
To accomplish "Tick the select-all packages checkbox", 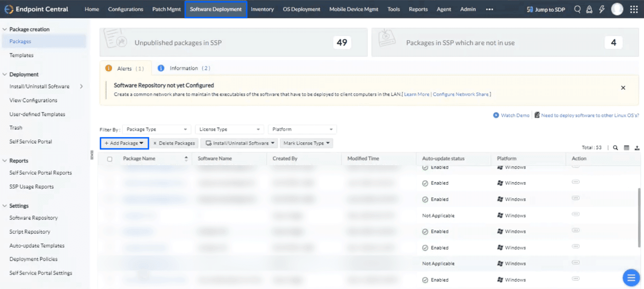I will coord(110,159).
